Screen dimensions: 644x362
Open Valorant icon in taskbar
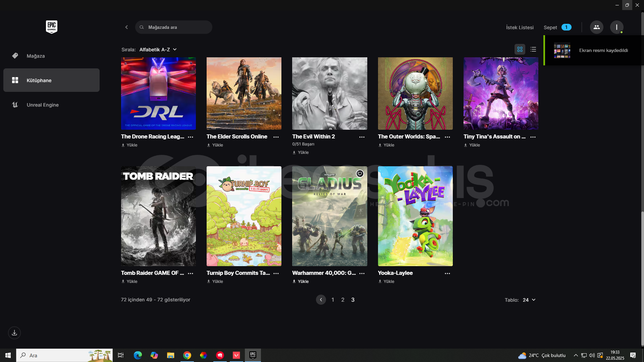pos(236,355)
